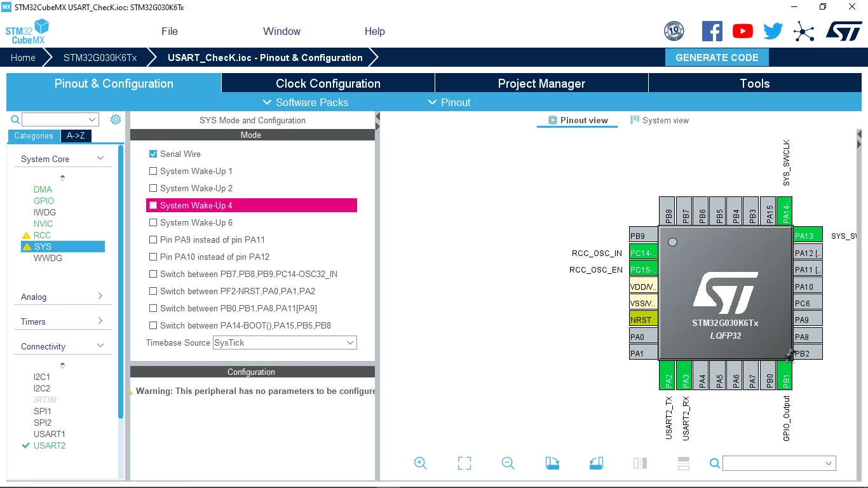
Task: Open the gear settings icon in the peripheral panel
Action: (x=115, y=119)
